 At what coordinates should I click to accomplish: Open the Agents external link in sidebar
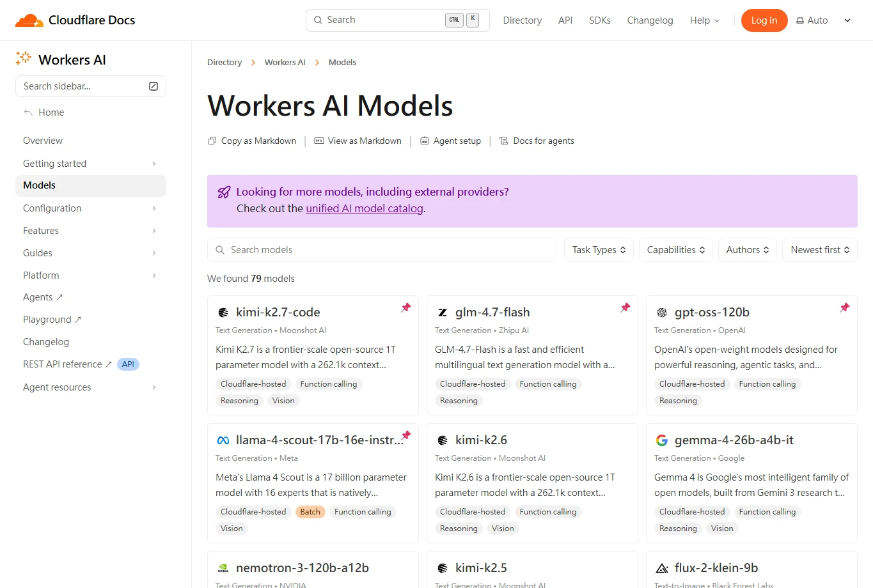(x=43, y=297)
